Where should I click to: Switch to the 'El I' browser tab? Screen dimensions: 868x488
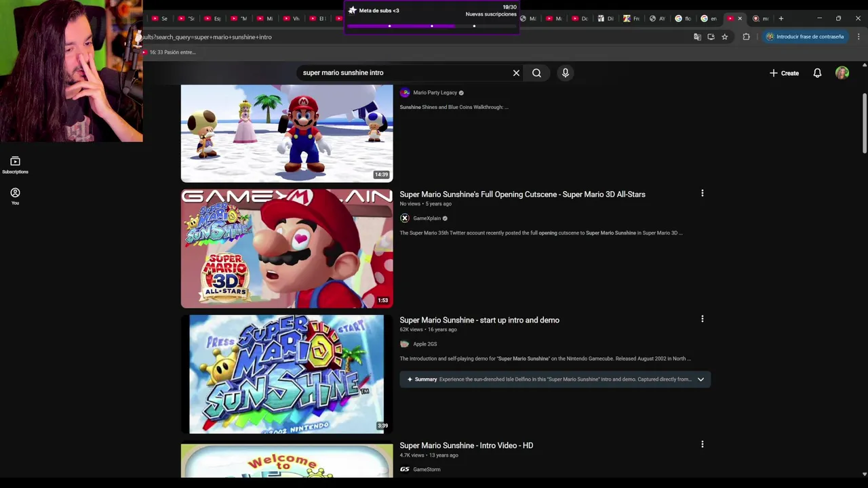(317, 18)
